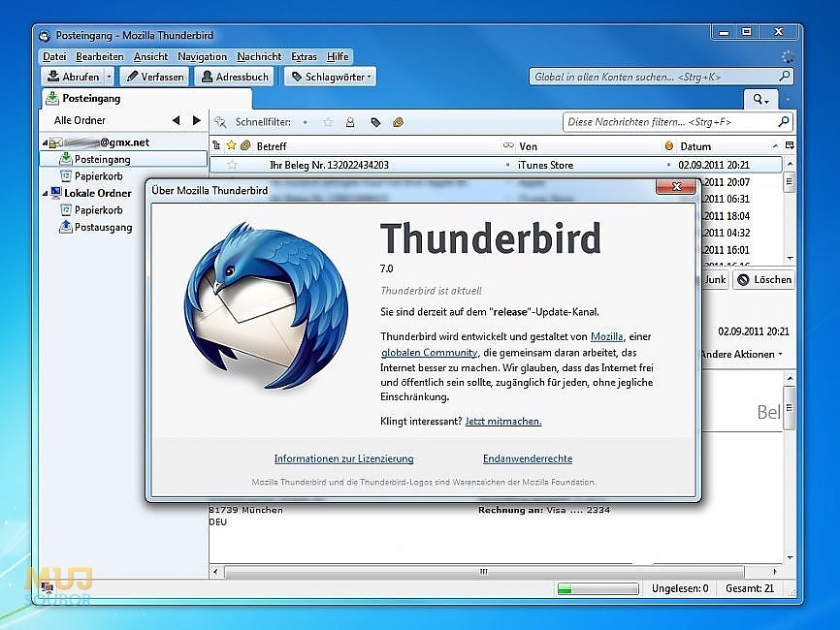
Task: Click the Löschen delete button
Action: tap(764, 279)
